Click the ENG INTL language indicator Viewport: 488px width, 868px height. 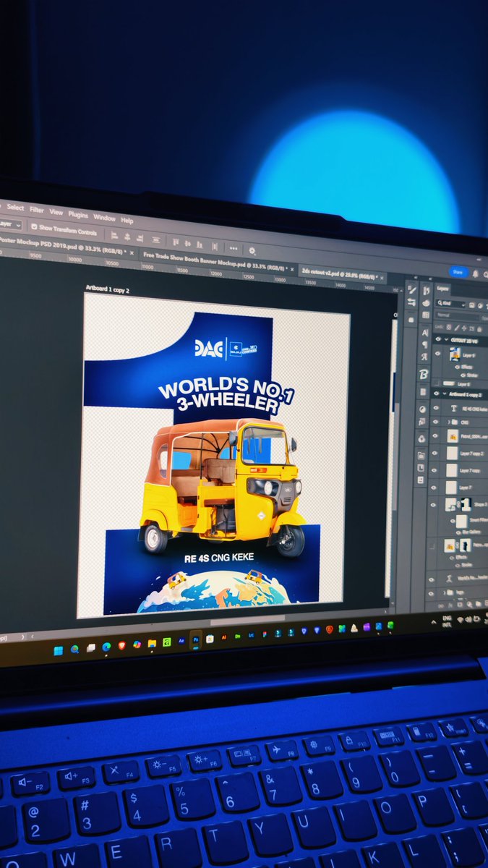click(x=447, y=621)
